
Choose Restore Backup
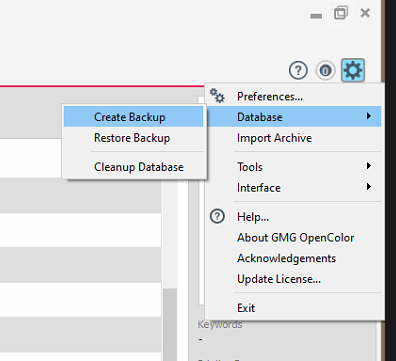coord(133,138)
